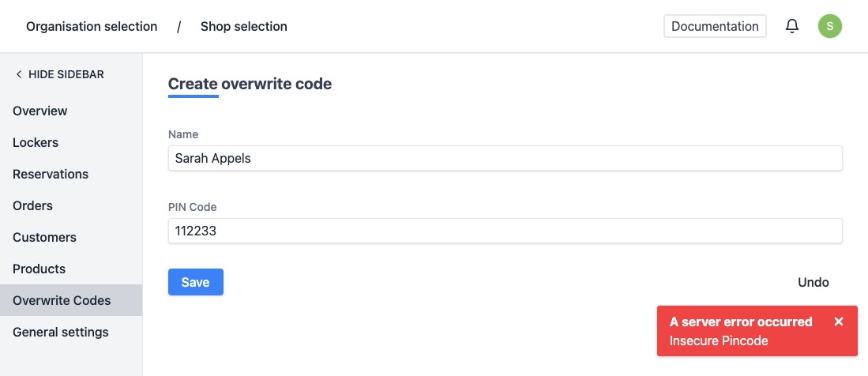Show the Customers section
Viewport: 868px width, 376px height.
tap(44, 237)
